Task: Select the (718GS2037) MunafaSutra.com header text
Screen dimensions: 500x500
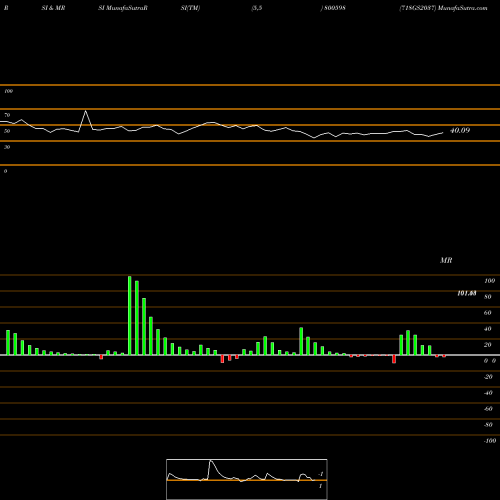Action: pyautogui.click(x=443, y=8)
